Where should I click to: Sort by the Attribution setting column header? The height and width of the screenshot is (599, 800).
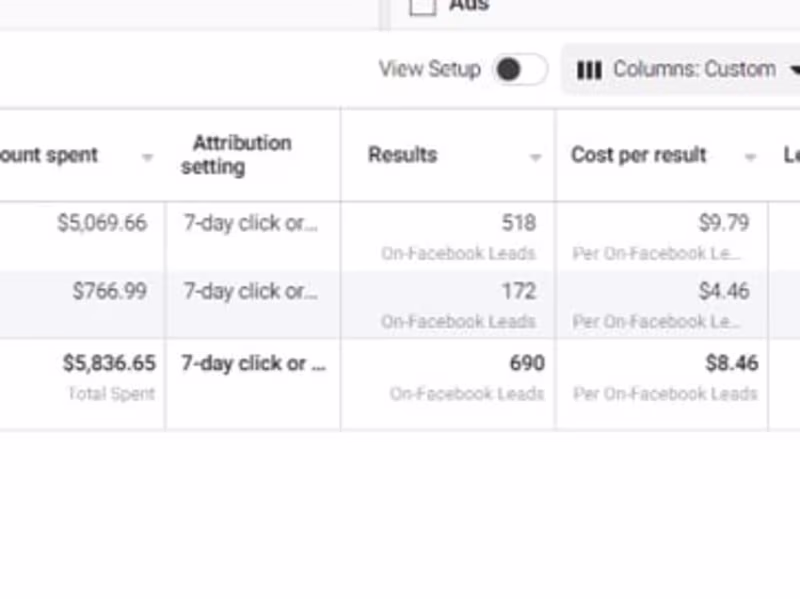(x=236, y=155)
